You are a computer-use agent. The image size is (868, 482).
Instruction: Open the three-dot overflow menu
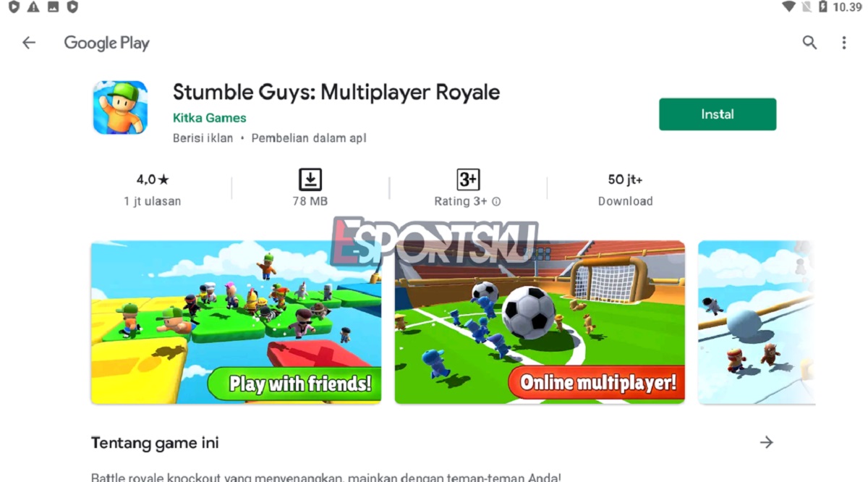click(x=843, y=43)
